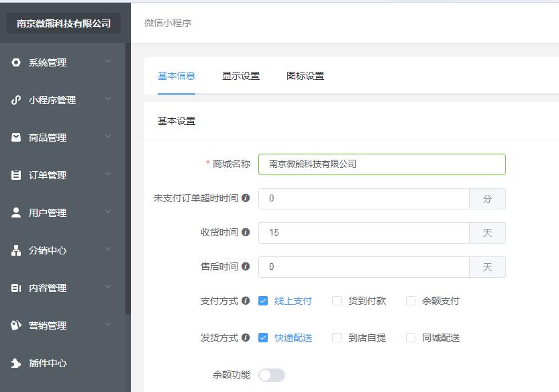Click the 货到付款 label text
The image size is (559, 392).
367,301
